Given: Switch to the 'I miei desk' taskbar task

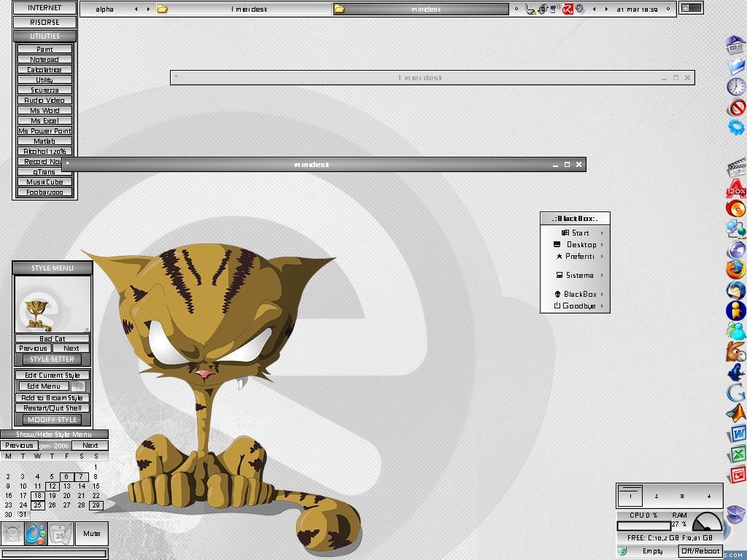Looking at the screenshot, I should pyautogui.click(x=244, y=9).
